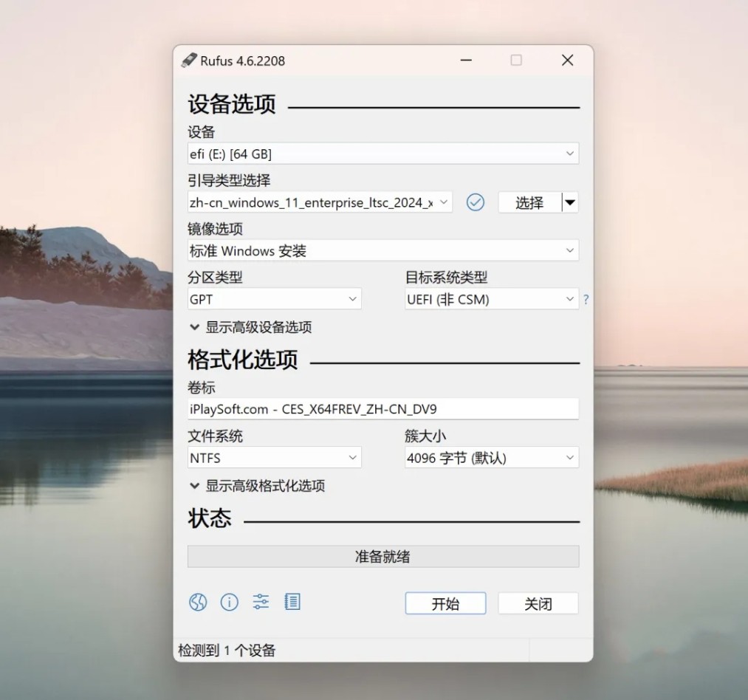Open the partition scheme dropdown showing GPT
748x700 pixels.
(274, 299)
